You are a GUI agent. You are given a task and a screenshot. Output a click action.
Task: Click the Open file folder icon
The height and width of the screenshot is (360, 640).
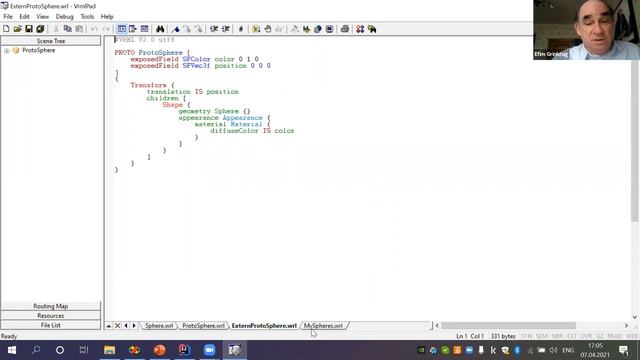[x=17, y=29]
